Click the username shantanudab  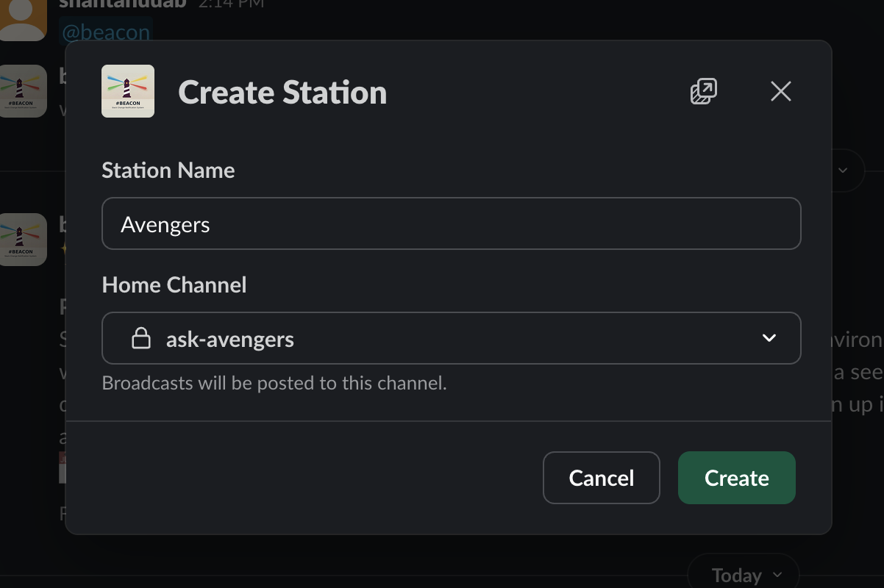(121, 4)
